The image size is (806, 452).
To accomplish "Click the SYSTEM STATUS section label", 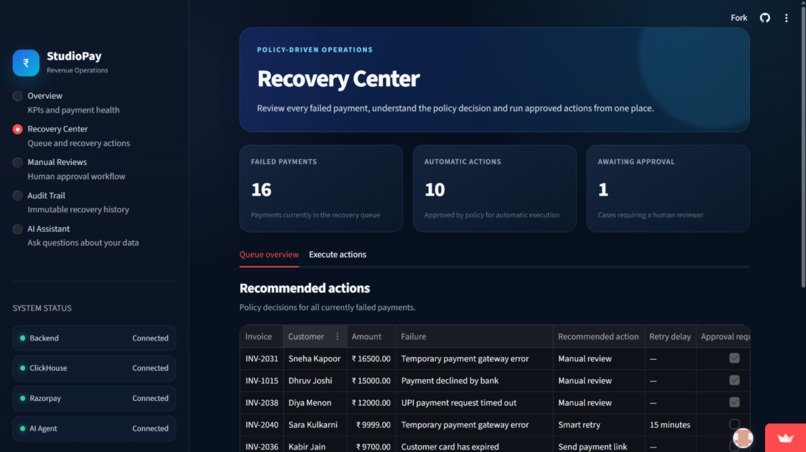I will 42,308.
